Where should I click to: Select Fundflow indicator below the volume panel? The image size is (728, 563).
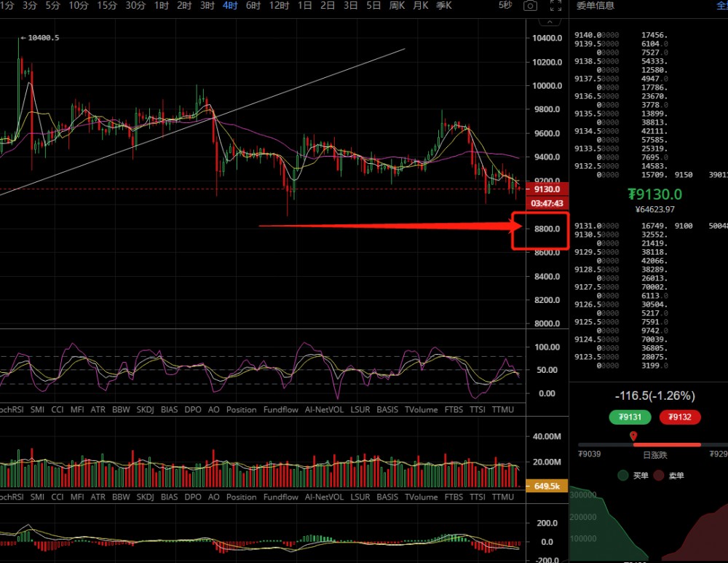tap(281, 497)
